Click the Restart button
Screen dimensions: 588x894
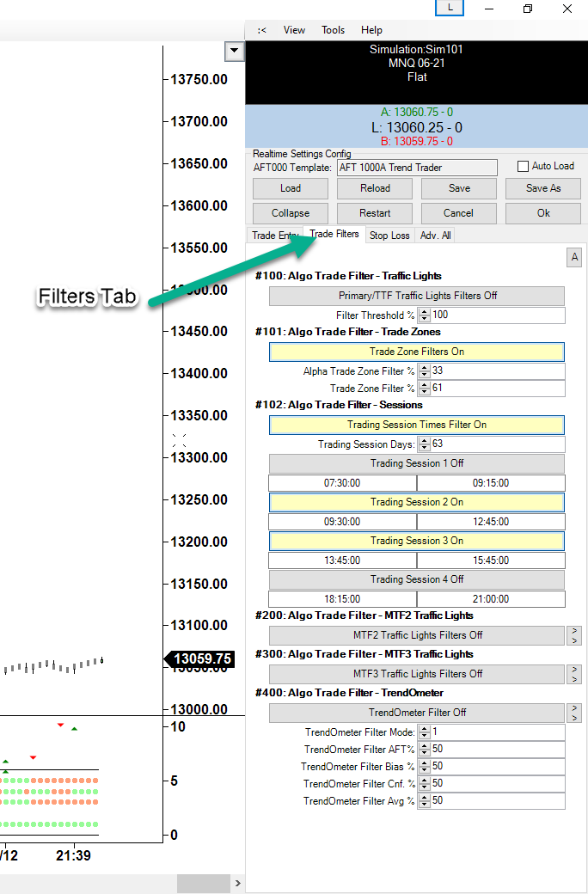(375, 213)
